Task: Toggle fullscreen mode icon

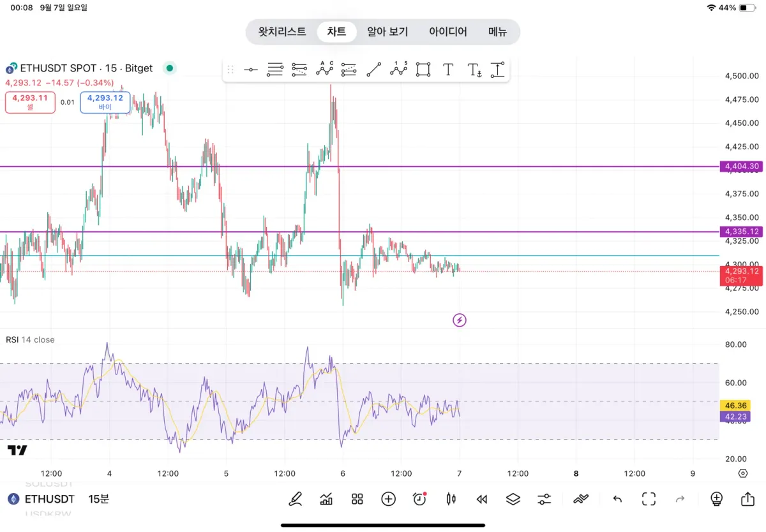Action: tap(649, 499)
